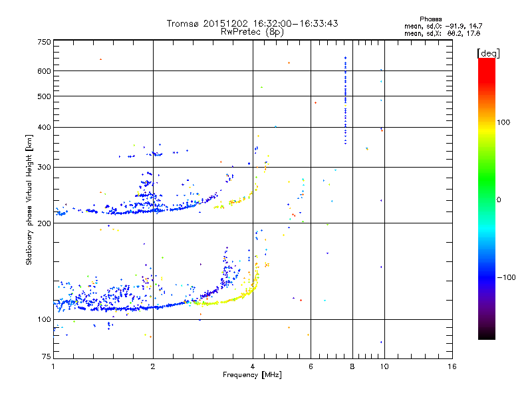Click the vertical blue dot column near 8 MHz
532x399 pixels.
tap(345, 101)
